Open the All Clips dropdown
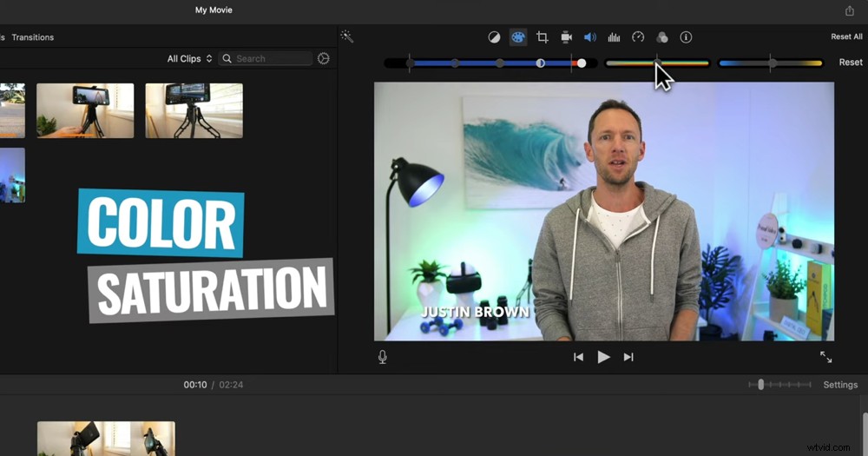The image size is (868, 456). tap(189, 58)
